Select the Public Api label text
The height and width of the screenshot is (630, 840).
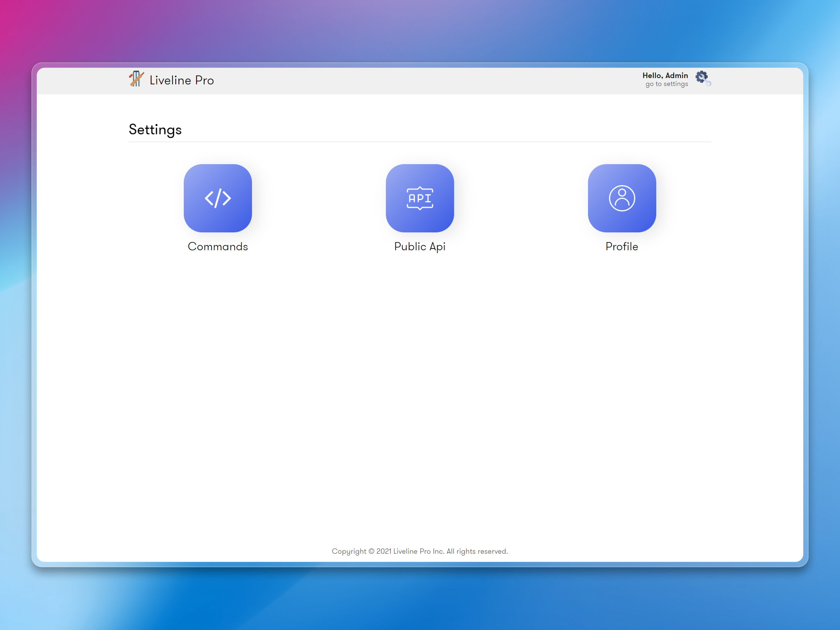tap(420, 246)
